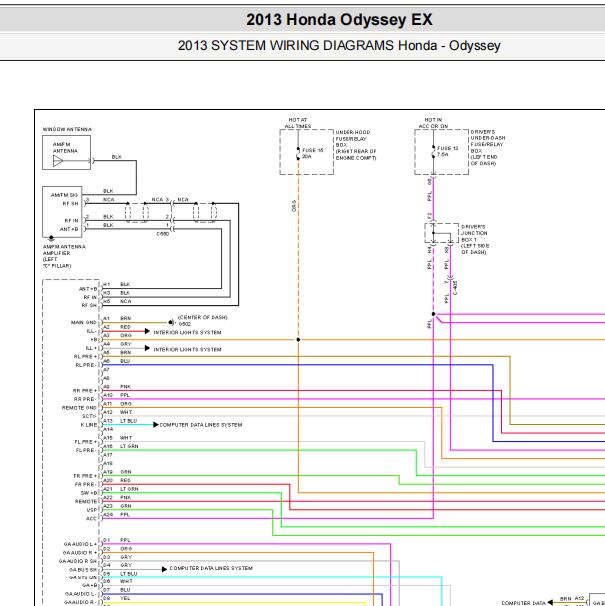Select the 'K LINE' pin label

89,425
